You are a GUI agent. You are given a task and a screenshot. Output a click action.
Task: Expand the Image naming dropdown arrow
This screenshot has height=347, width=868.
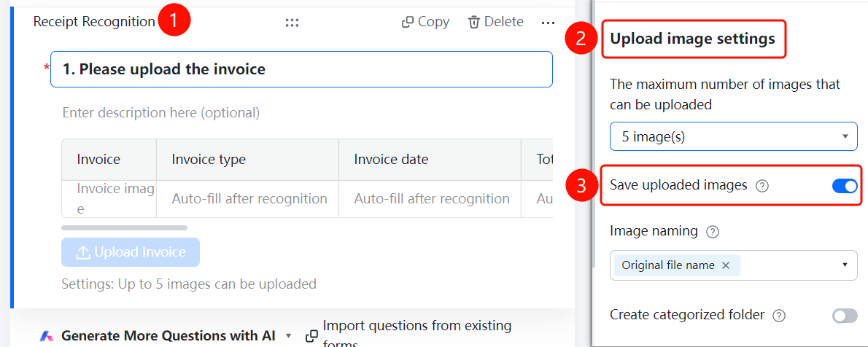tap(845, 265)
